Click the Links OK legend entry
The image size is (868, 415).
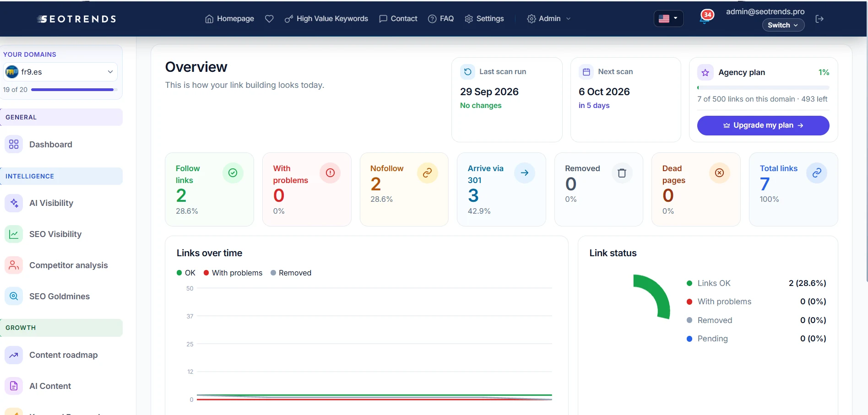coord(756,283)
